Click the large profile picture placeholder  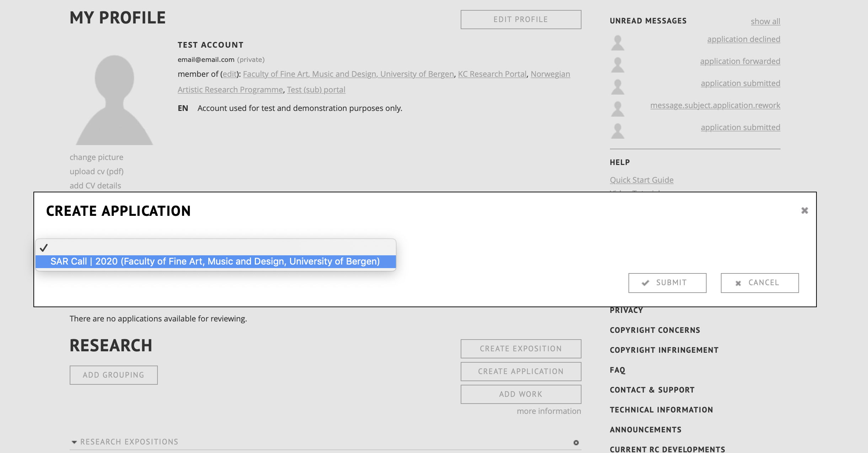coord(114,100)
